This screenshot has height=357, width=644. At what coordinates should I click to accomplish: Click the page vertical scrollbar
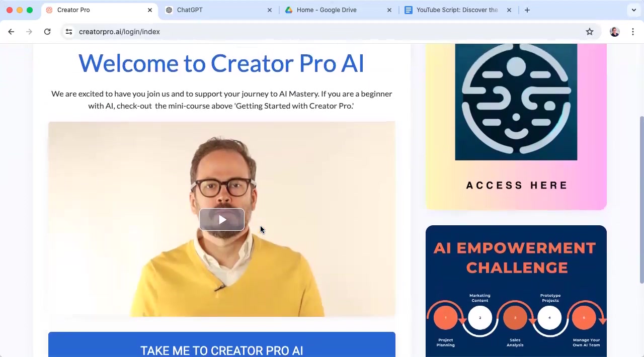[641, 200]
